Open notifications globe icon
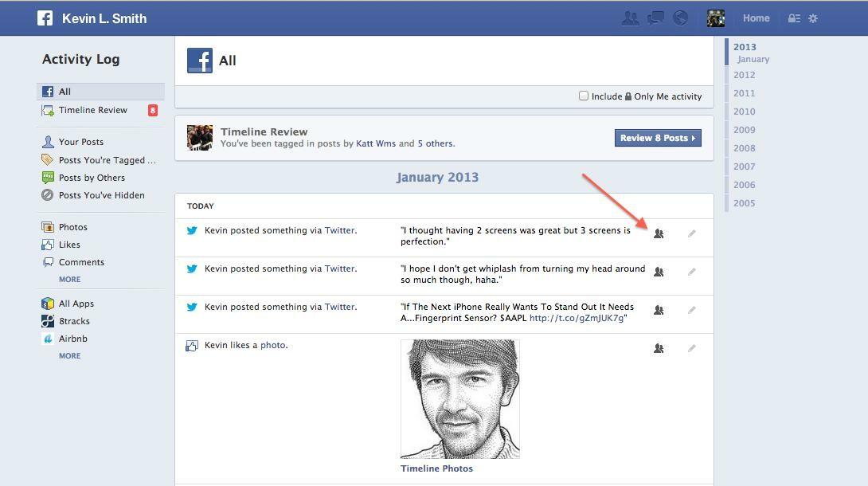The height and width of the screenshot is (486, 868). tap(680, 18)
